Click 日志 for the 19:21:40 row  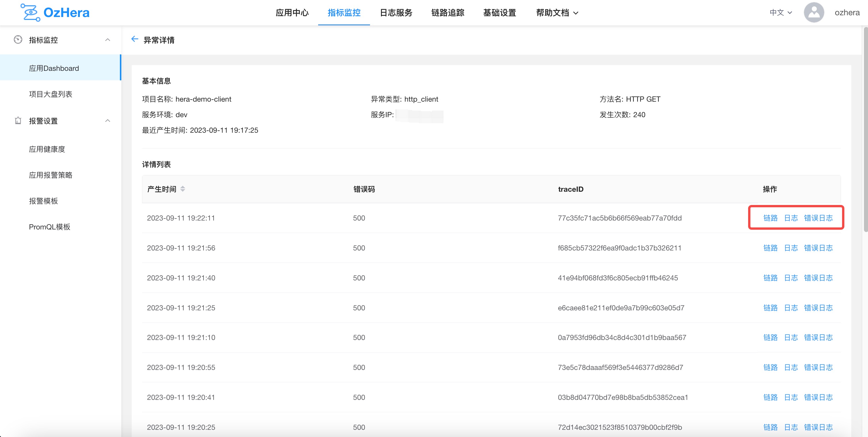click(x=791, y=278)
